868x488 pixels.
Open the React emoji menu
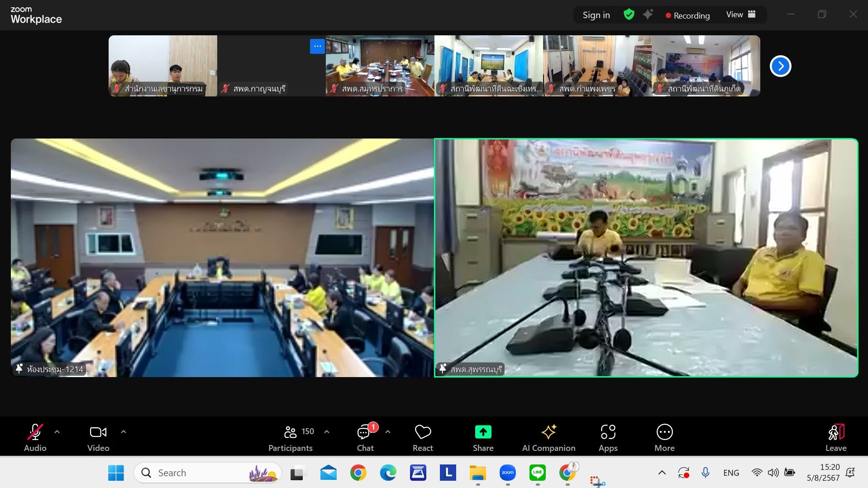tap(423, 437)
